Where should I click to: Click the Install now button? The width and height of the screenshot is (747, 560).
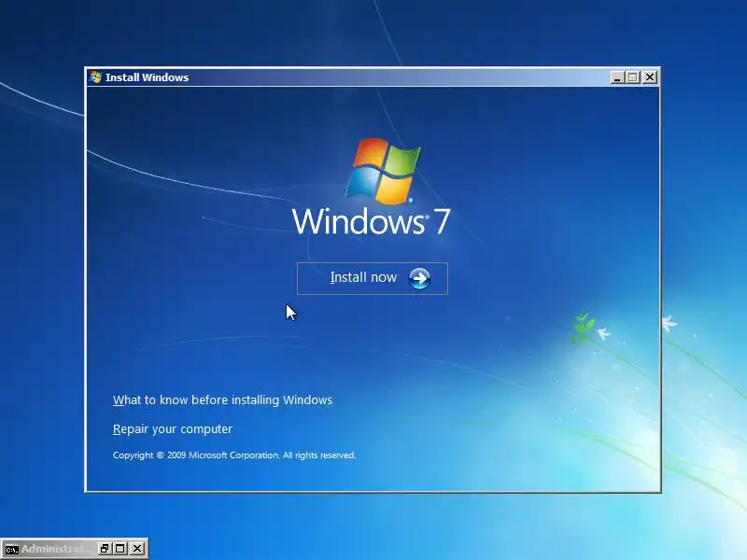pyautogui.click(x=372, y=278)
